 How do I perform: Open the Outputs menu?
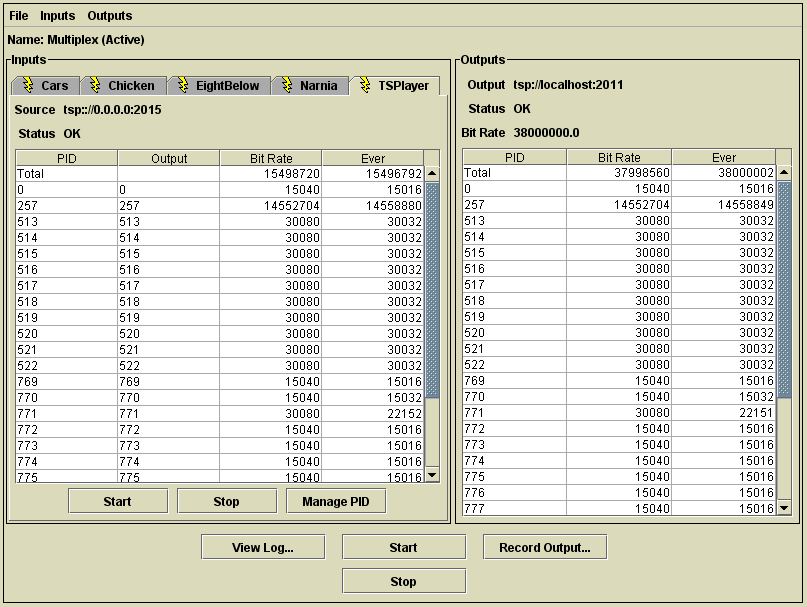110,16
